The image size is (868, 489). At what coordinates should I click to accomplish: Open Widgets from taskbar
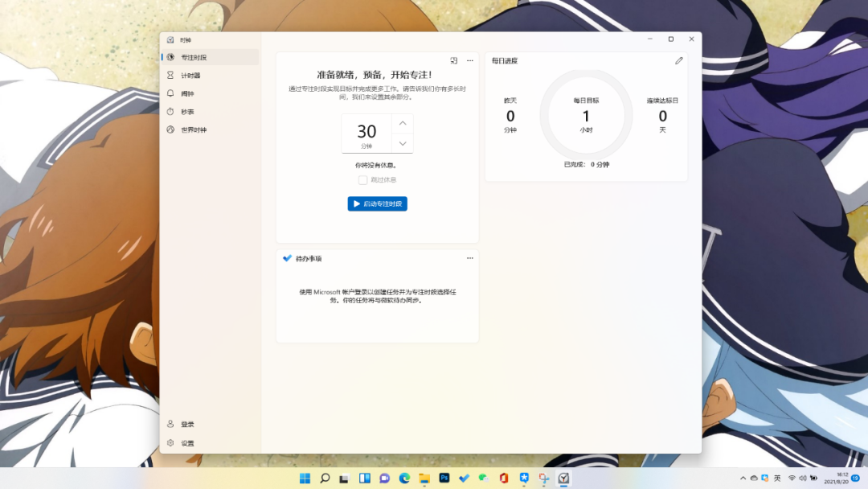364,478
